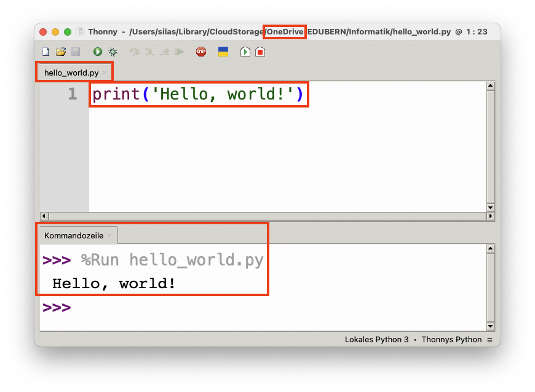
Task: Select the hello_world.py editor tab
Action: (x=71, y=73)
